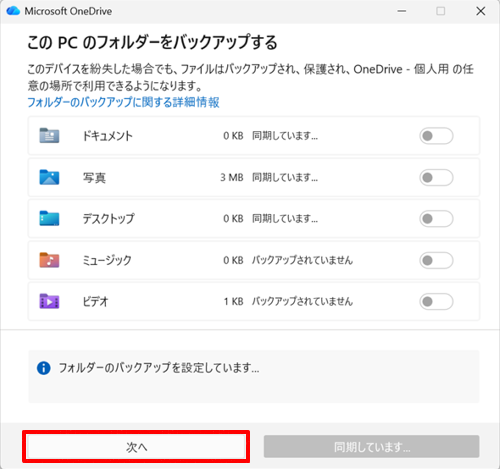The height and width of the screenshot is (469, 500).
Task: Click the フォルダーのバックアップを設定しています status message
Action: [x=159, y=368]
